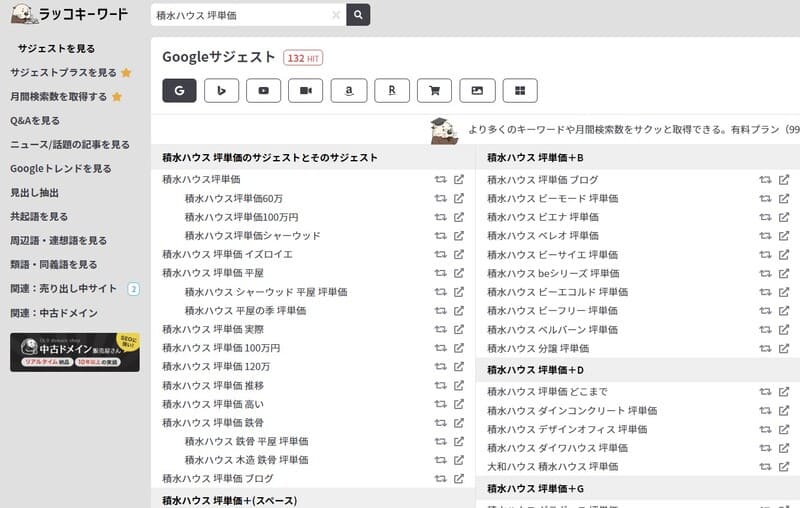800x508 pixels.
Task: Re-search icon for 積水ハウス ビーフリー 坪単価
Action: 765,310
